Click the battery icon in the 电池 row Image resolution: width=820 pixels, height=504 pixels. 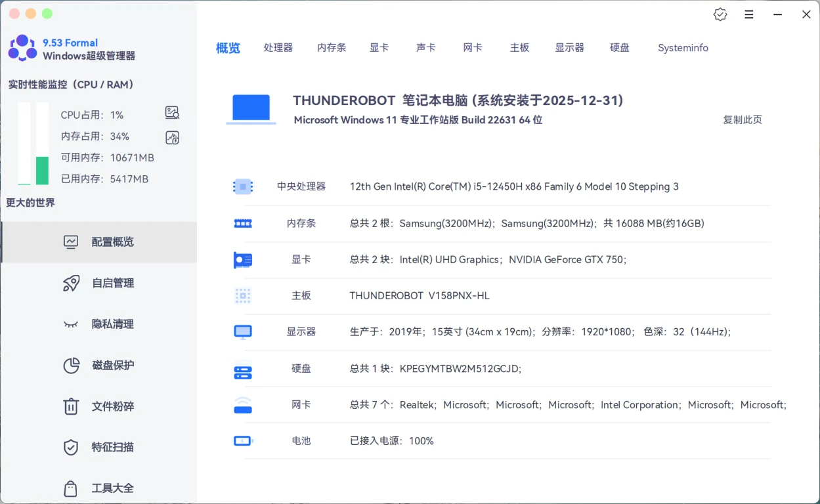pos(243,441)
